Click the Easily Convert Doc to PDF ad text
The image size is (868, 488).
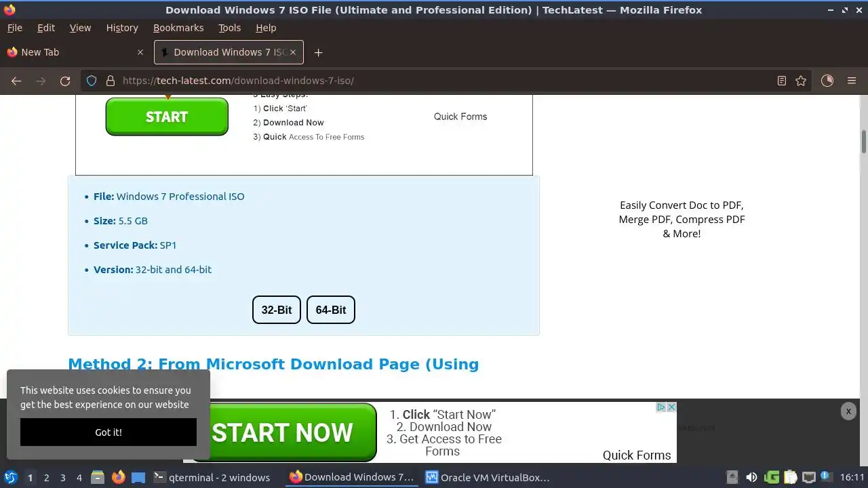pyautogui.click(x=682, y=219)
